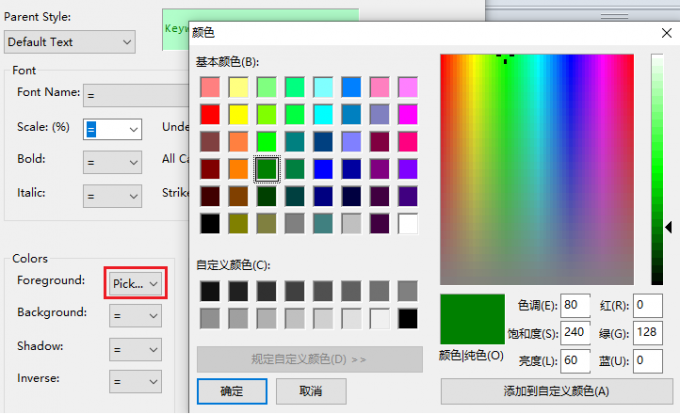Click the 色调(E) hue input field

(x=575, y=305)
